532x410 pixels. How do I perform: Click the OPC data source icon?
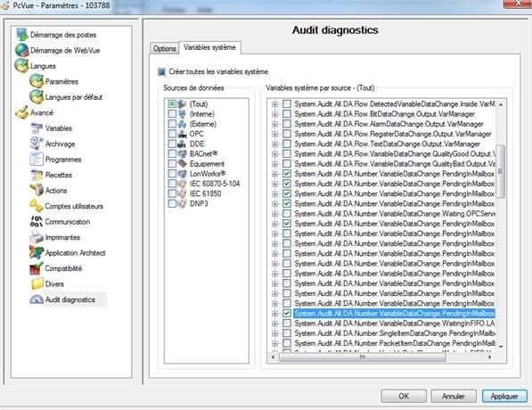(182, 134)
